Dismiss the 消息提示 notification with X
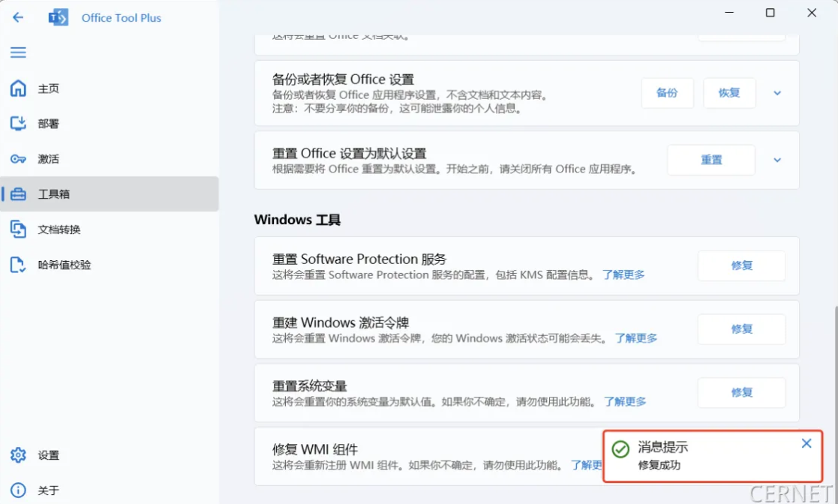The height and width of the screenshot is (504, 838). tap(806, 443)
